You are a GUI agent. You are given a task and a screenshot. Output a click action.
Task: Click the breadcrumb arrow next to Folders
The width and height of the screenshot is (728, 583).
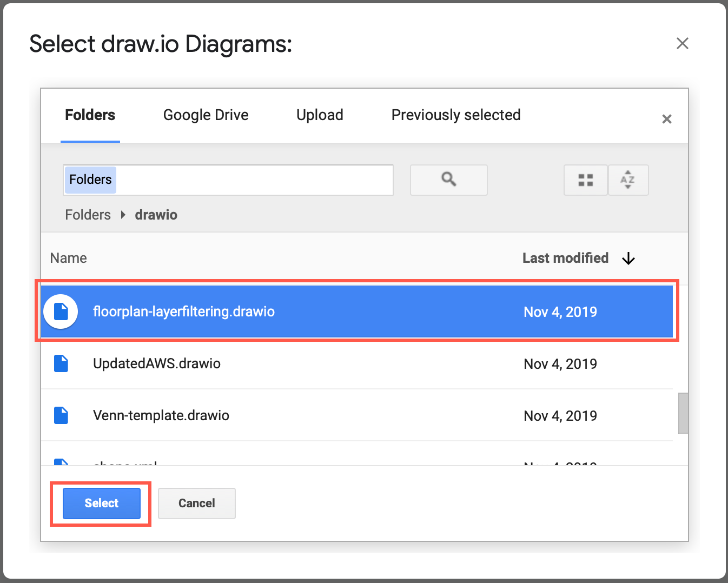tap(123, 214)
